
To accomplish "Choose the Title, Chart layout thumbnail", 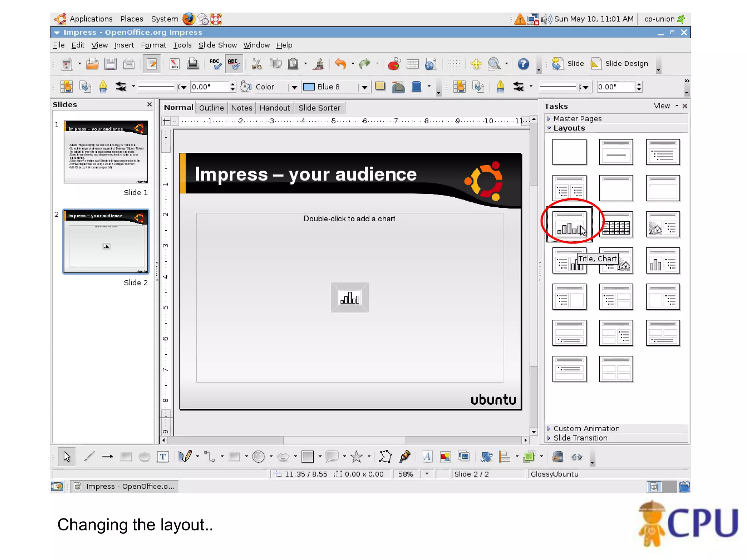I will coord(569,224).
